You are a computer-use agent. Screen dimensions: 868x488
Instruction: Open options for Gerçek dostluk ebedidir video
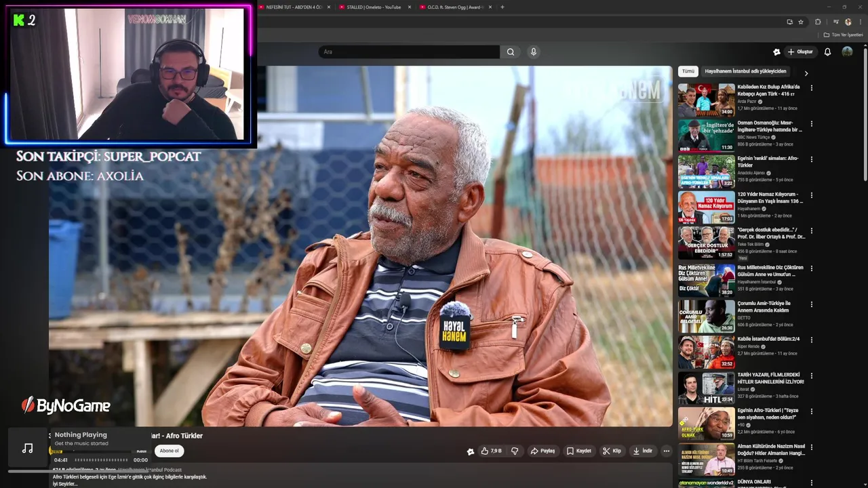point(812,231)
